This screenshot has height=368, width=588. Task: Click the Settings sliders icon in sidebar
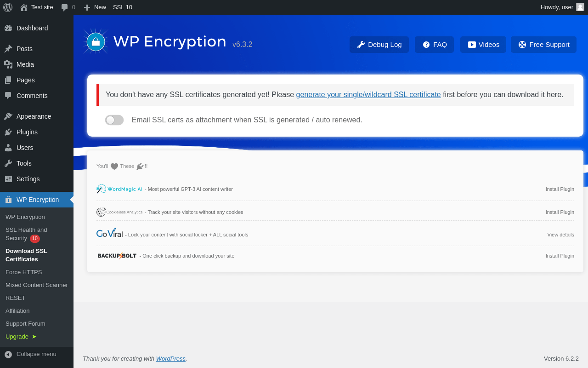[x=8, y=179]
